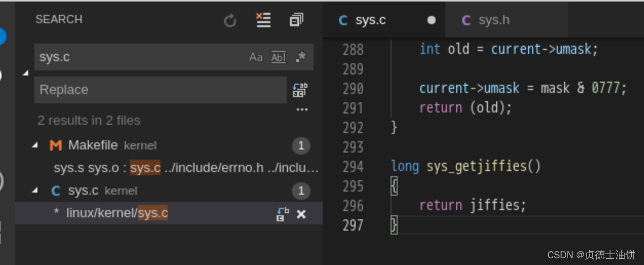Screen dimensions: 644x265
Task: Collapse all search results
Action: pyautogui.click(x=296, y=20)
